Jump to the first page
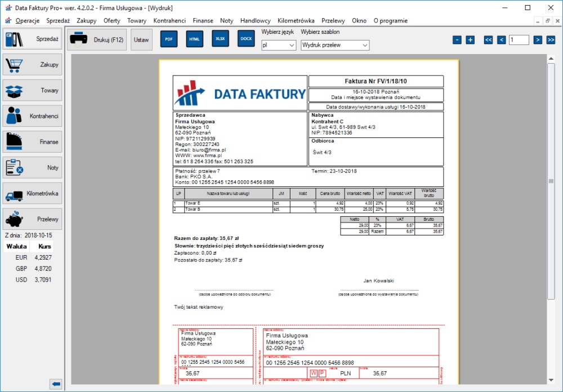563x392 pixels. 489,40
